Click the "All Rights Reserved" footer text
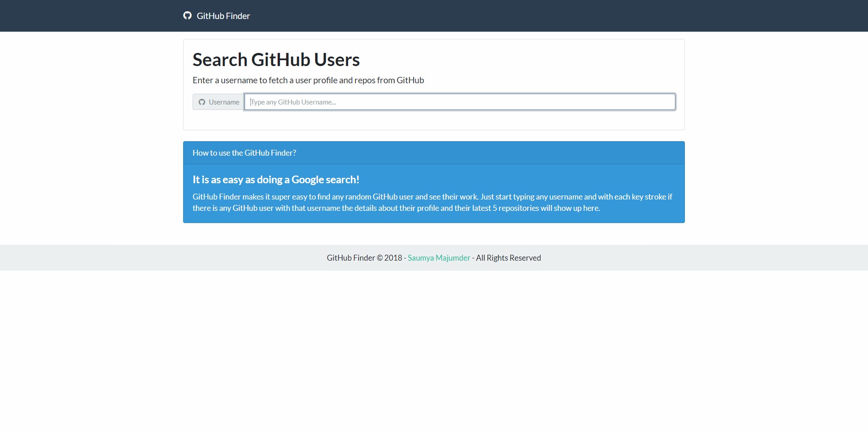868x433 pixels. tap(509, 258)
